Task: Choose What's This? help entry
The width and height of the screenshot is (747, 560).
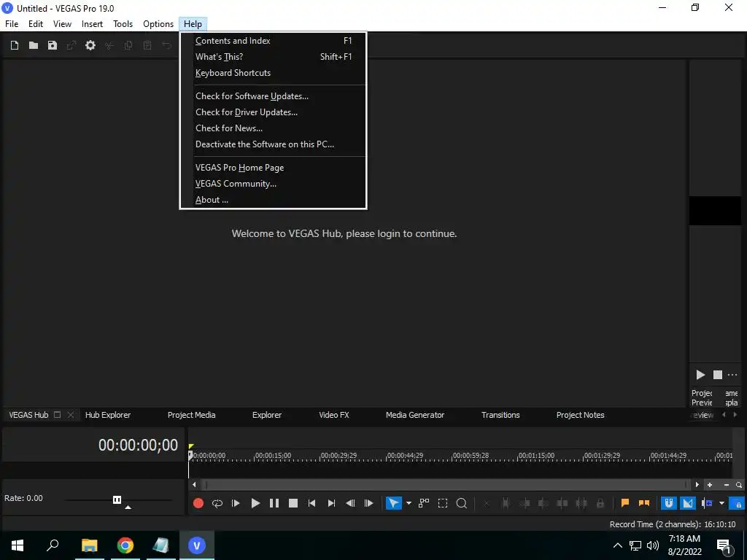Action: [x=273, y=57]
